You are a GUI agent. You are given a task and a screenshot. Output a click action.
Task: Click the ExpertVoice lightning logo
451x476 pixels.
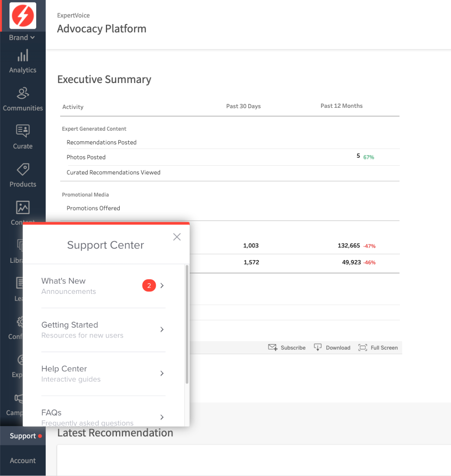tap(23, 16)
